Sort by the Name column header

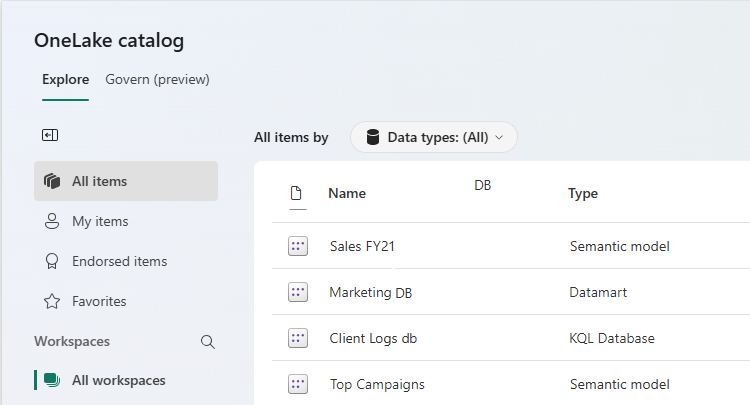[347, 193]
